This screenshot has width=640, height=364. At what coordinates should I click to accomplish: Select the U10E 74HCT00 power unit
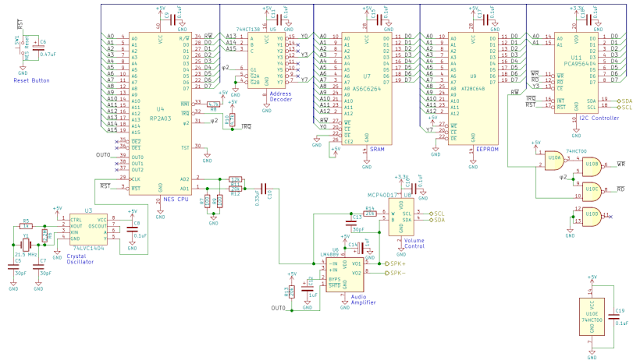pyautogui.click(x=592, y=317)
